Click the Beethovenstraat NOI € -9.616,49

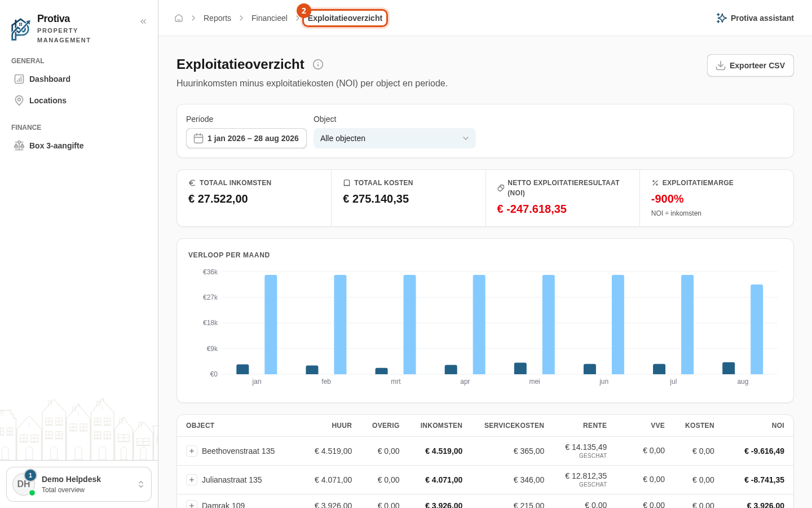click(x=764, y=451)
